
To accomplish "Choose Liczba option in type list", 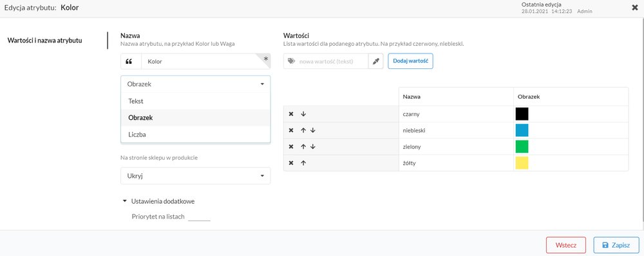I will tap(196, 134).
